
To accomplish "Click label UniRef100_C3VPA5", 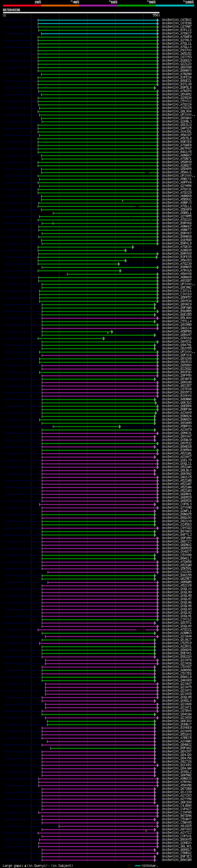I will tap(177, 812).
